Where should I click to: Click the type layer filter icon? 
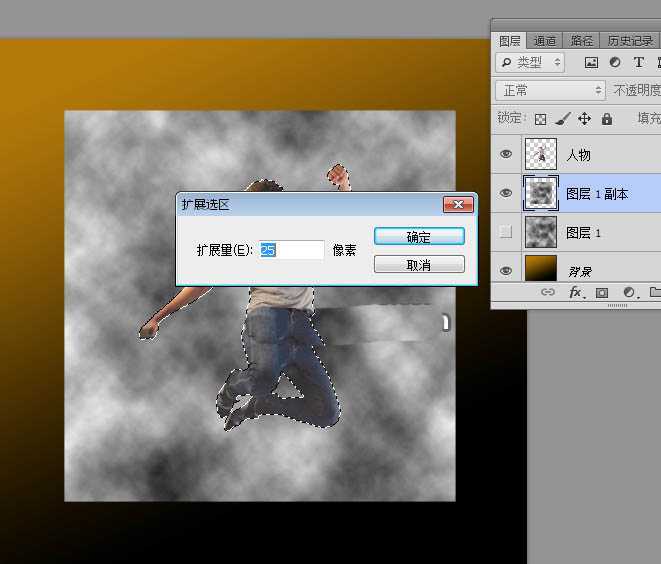pos(638,62)
